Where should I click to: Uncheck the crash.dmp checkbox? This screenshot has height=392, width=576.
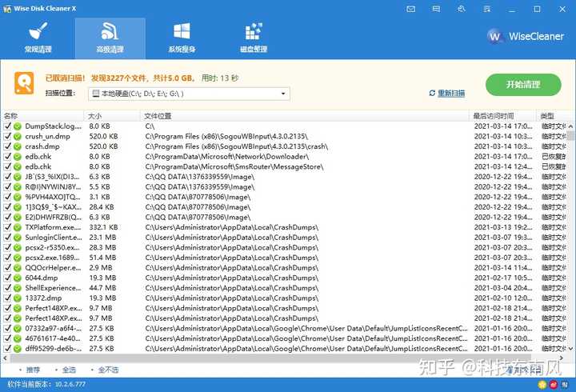7,146
